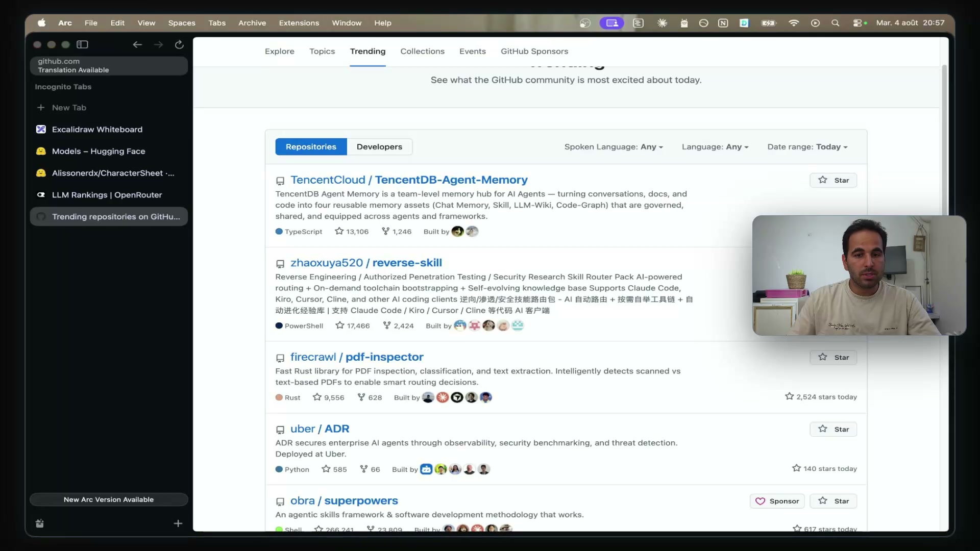Star the obra superpowers repository
This screenshot has height=551, width=980.
tap(834, 501)
